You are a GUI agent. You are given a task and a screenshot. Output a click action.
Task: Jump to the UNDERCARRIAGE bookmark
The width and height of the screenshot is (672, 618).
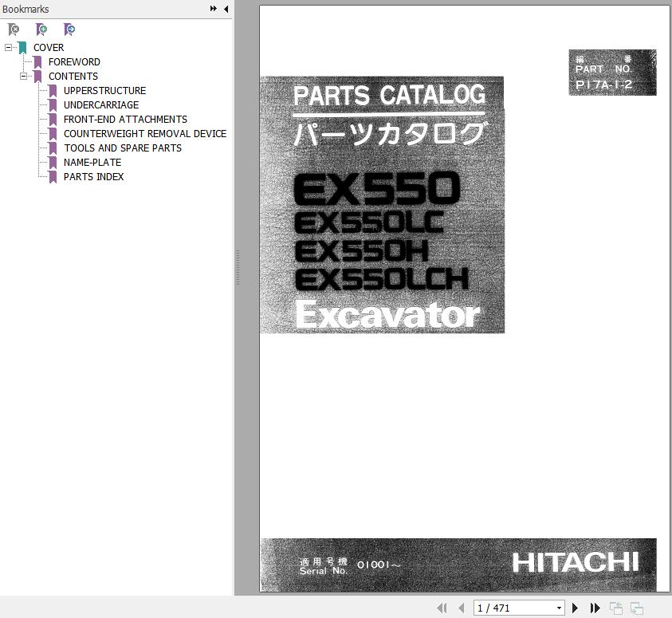[101, 105]
